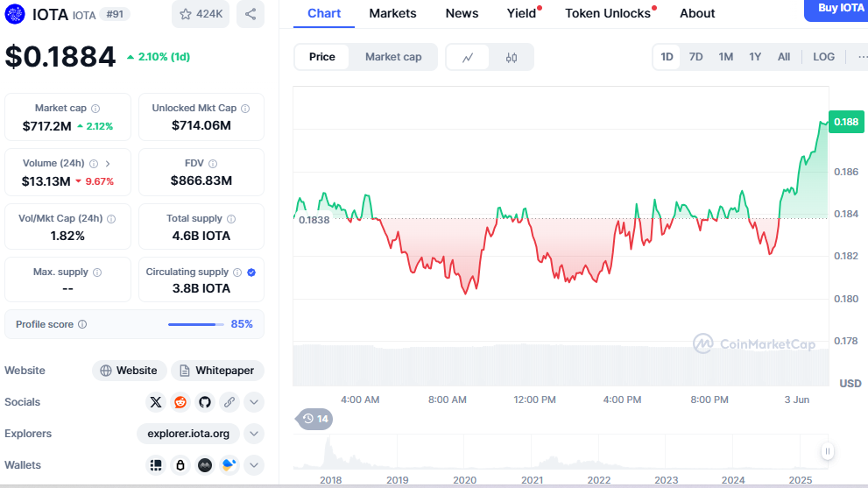Image resolution: width=868 pixels, height=488 pixels.
Task: Select the first wallet icon
Action: 156,465
